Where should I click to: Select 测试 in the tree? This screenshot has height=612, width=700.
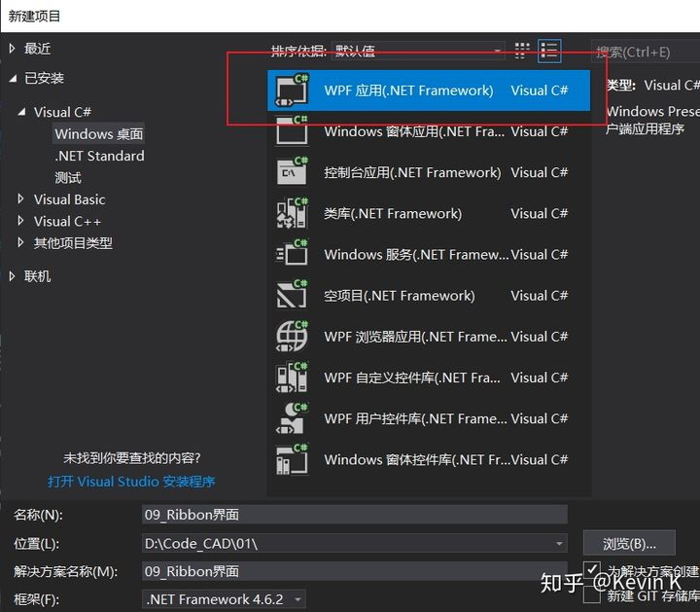[x=68, y=178]
